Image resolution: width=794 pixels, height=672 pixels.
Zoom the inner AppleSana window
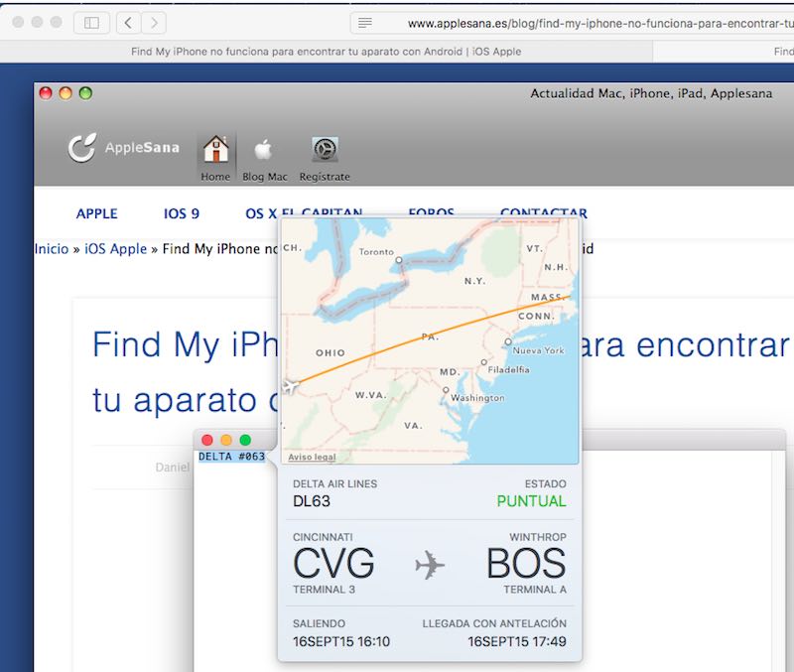tap(85, 93)
